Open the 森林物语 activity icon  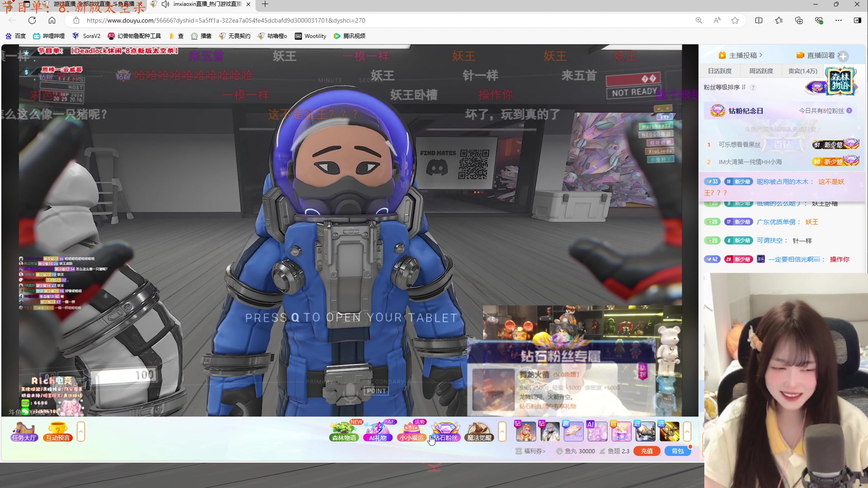click(x=344, y=431)
